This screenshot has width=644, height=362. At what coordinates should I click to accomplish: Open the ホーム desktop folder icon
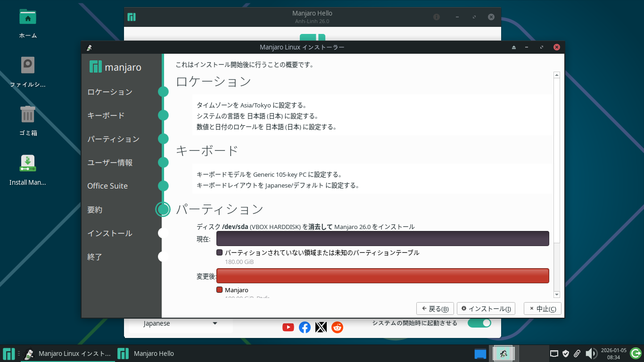(28, 17)
